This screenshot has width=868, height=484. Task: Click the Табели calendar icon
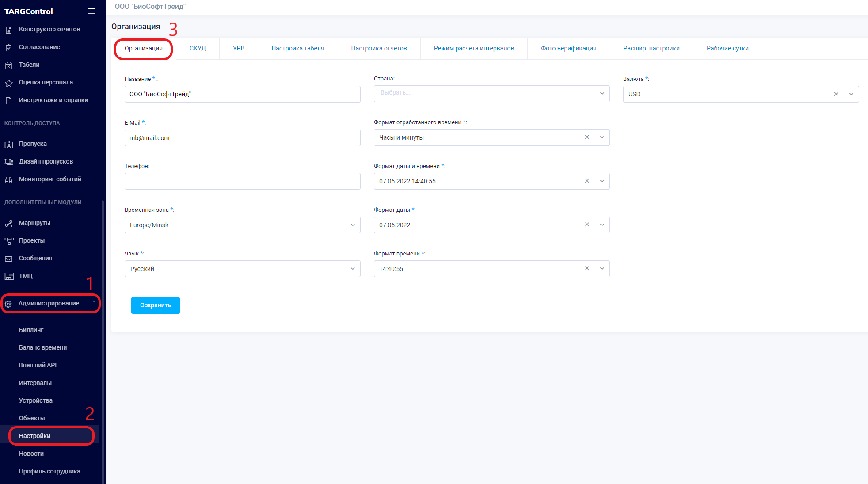8,65
